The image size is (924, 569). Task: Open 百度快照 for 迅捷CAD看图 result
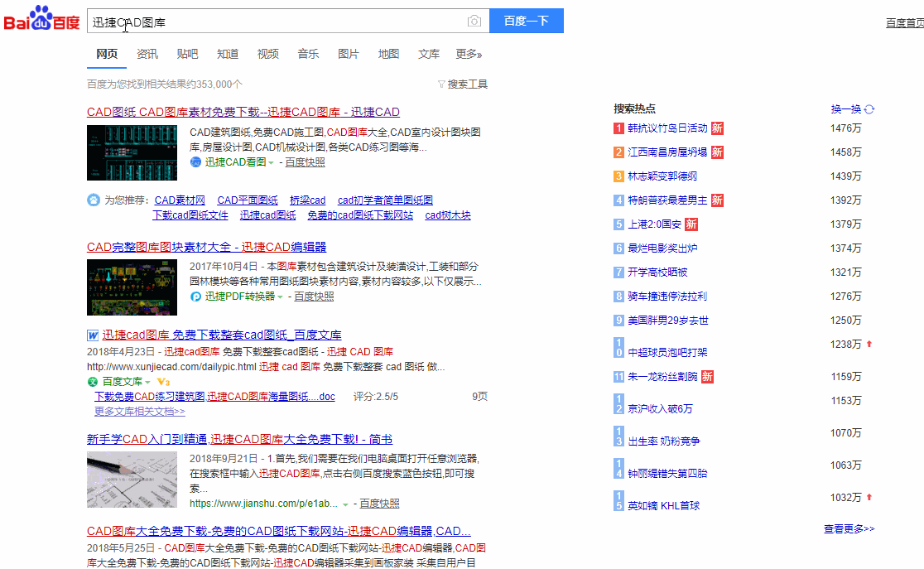(x=305, y=162)
